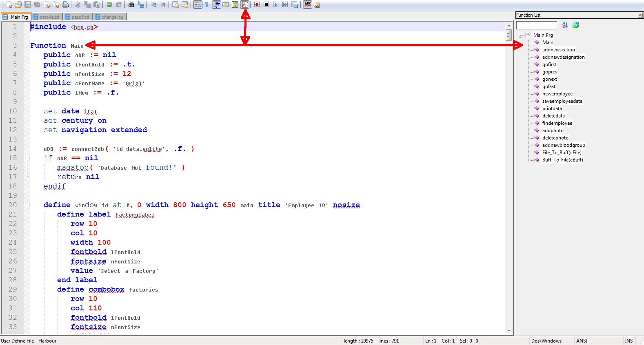Click the Cut scissors icon

[x=78, y=4]
